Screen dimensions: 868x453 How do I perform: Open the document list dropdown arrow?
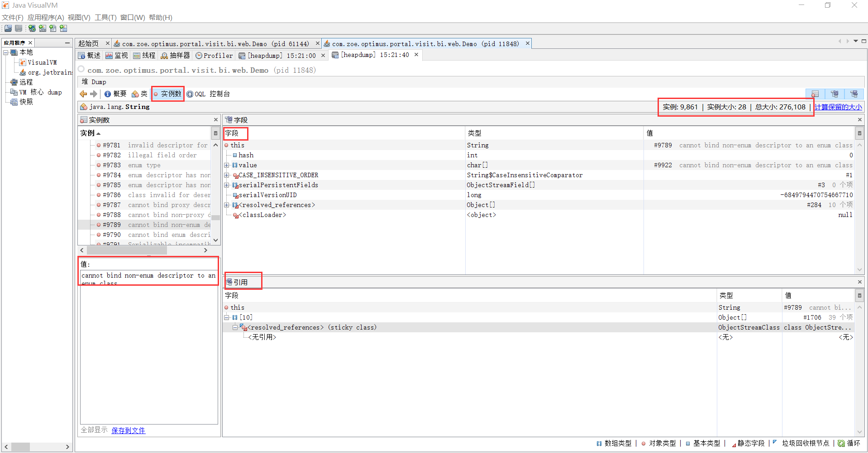tap(855, 41)
